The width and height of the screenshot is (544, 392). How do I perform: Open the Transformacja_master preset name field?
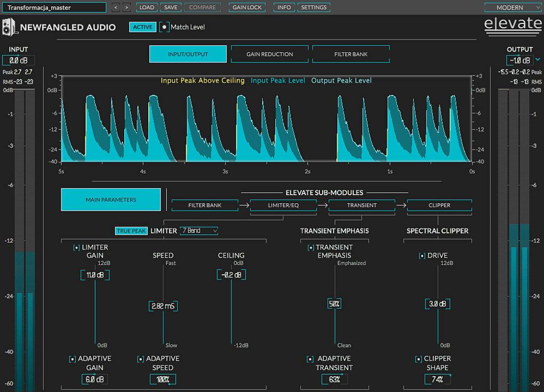[54, 7]
